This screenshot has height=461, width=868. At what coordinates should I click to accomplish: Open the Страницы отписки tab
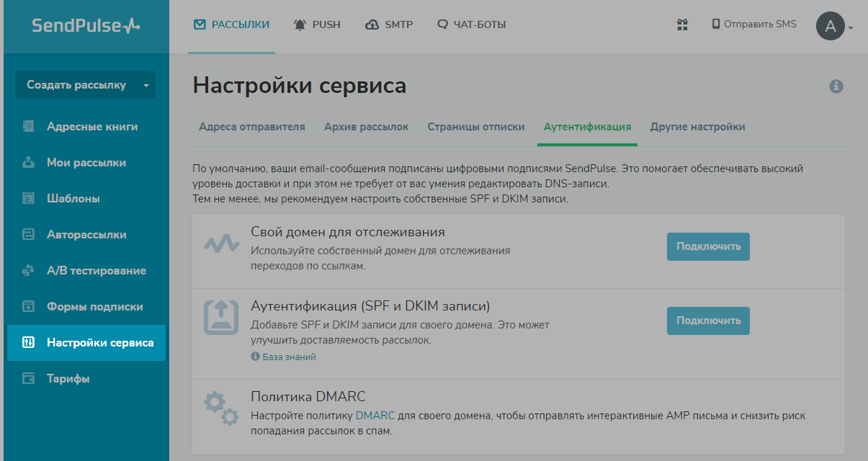[475, 126]
